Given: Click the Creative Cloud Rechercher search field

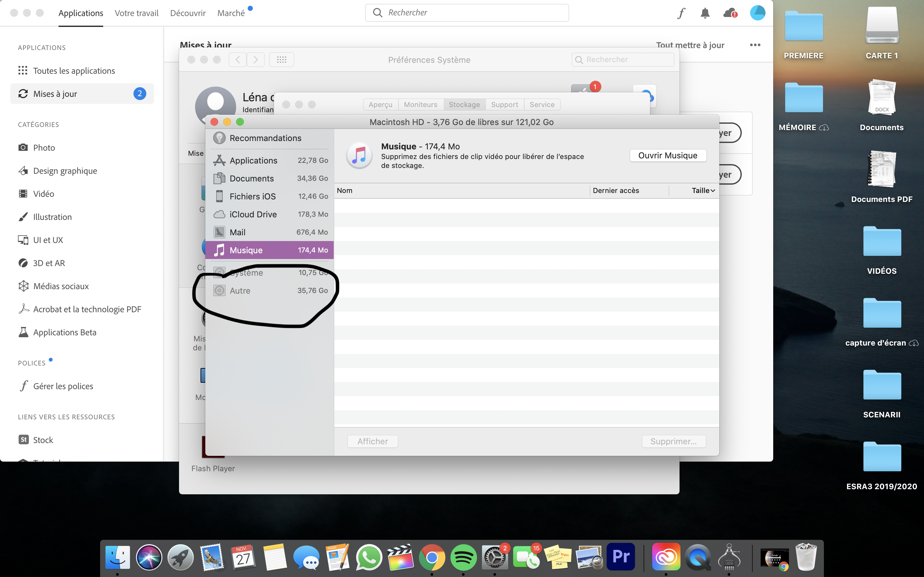Looking at the screenshot, I should point(474,13).
